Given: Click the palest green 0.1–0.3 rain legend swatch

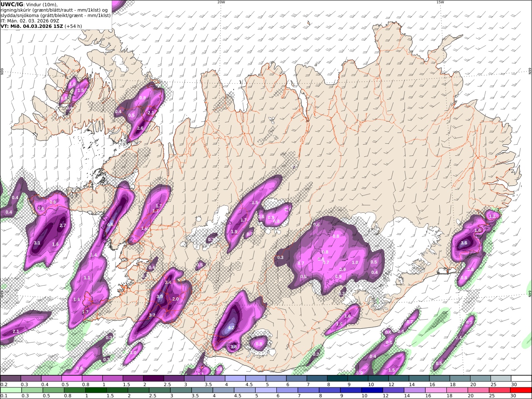Looking at the screenshot, I should click(x=11, y=390).
